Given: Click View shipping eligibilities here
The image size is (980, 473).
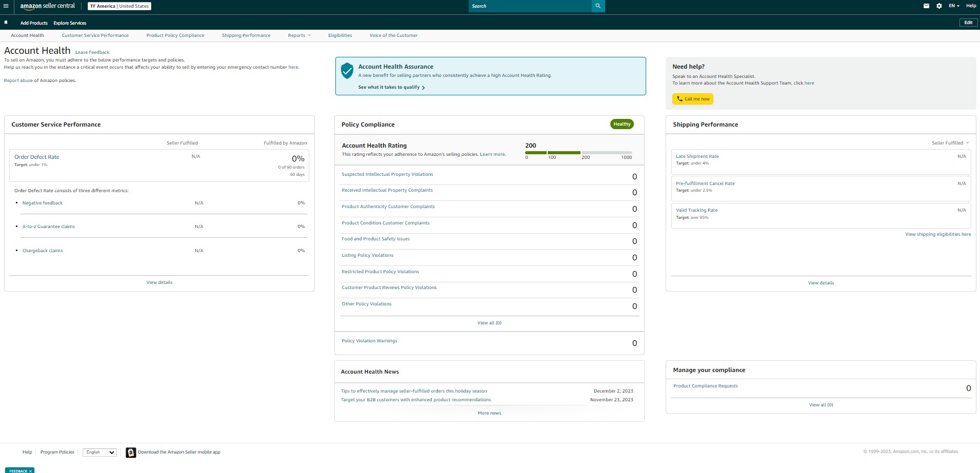Looking at the screenshot, I should pos(938,234).
